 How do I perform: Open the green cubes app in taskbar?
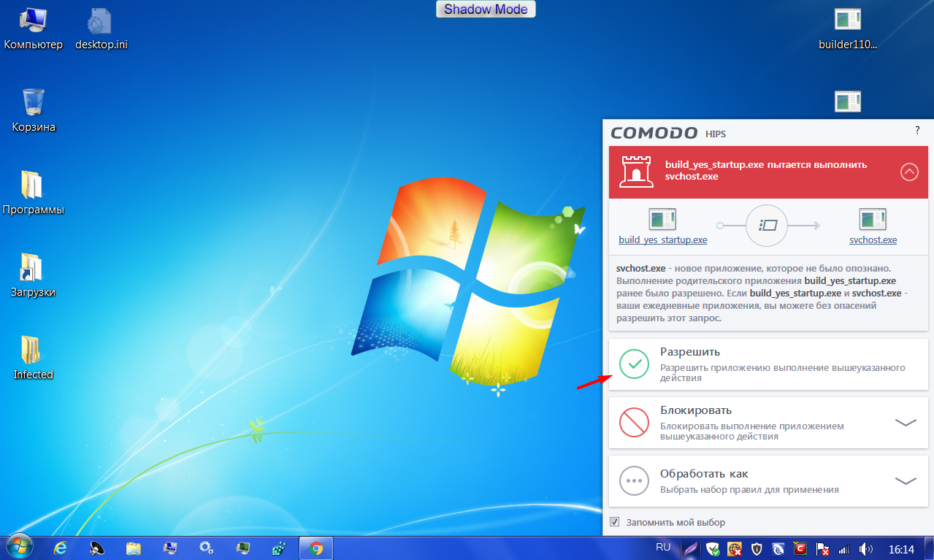pyautogui.click(x=278, y=548)
